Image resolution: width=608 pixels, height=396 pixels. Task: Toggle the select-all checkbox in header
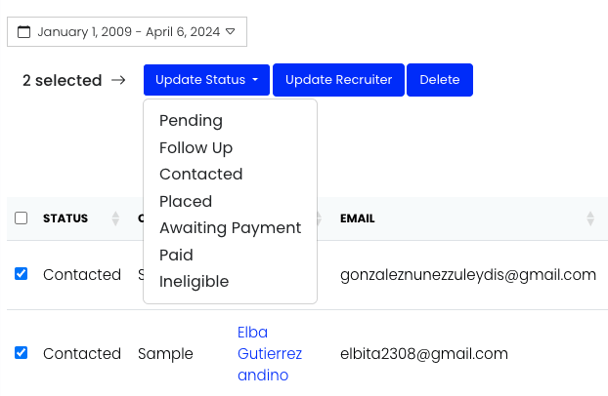pyautogui.click(x=21, y=218)
